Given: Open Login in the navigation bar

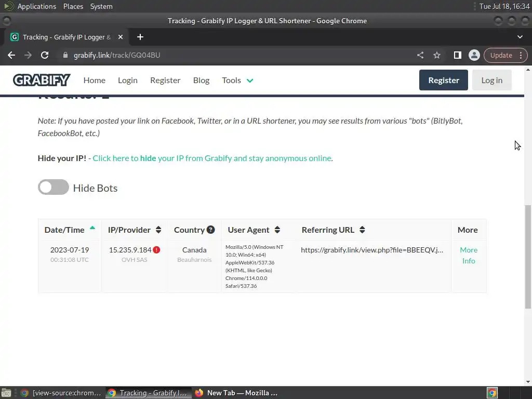Looking at the screenshot, I should 128,81.
